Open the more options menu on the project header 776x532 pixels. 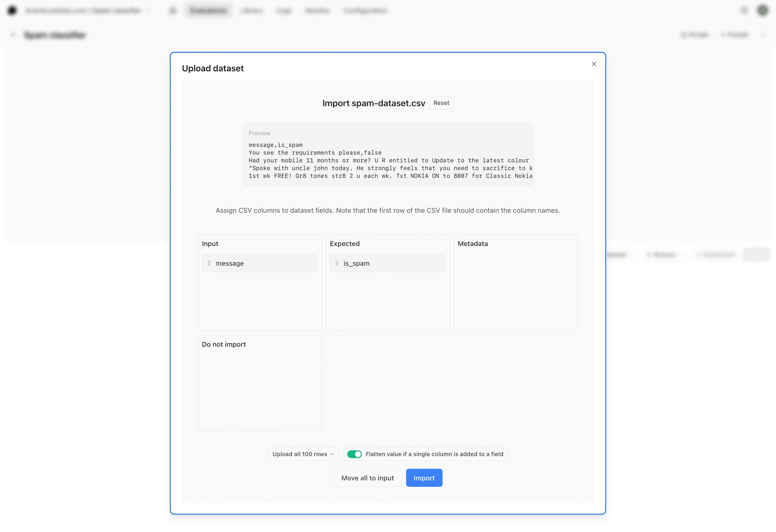(x=763, y=35)
